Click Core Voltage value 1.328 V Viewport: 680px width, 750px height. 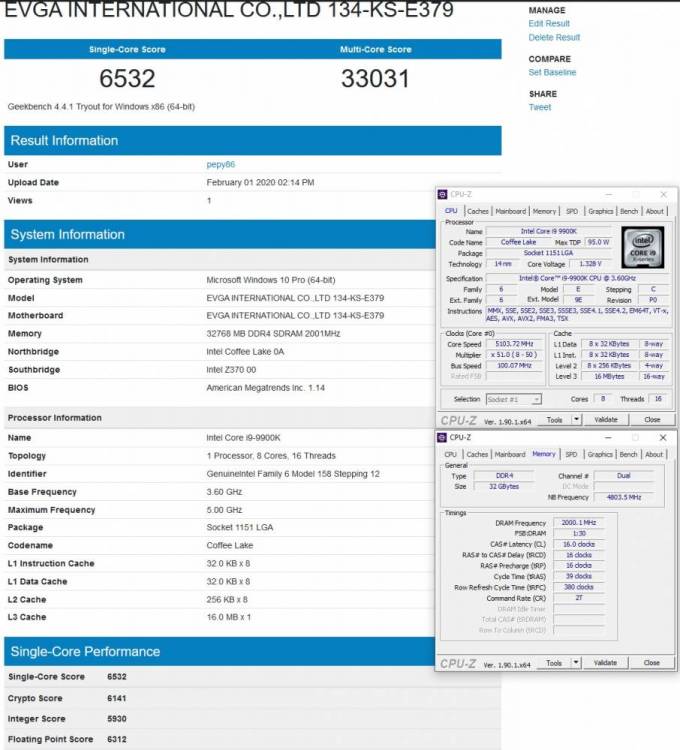590,264
